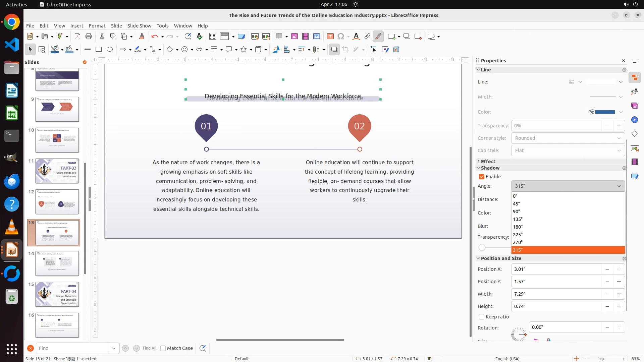
Task: Open the Slide Show menu
Action: (139, 26)
